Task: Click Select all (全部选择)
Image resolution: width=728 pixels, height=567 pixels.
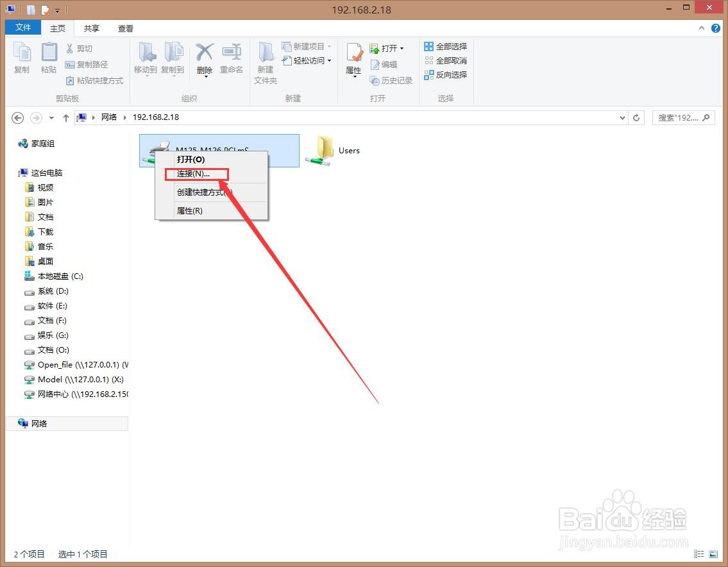Action: pos(446,46)
